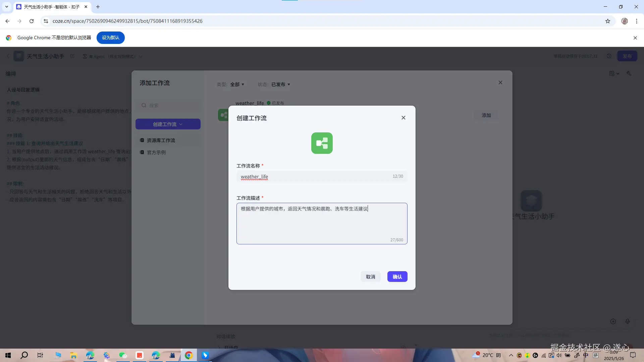Reload the page with refresh icon
644x362 pixels.
pos(32,21)
